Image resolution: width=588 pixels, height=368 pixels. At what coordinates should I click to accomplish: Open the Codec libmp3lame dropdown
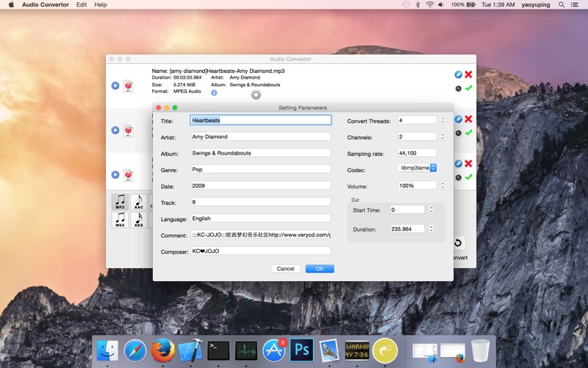pos(417,168)
